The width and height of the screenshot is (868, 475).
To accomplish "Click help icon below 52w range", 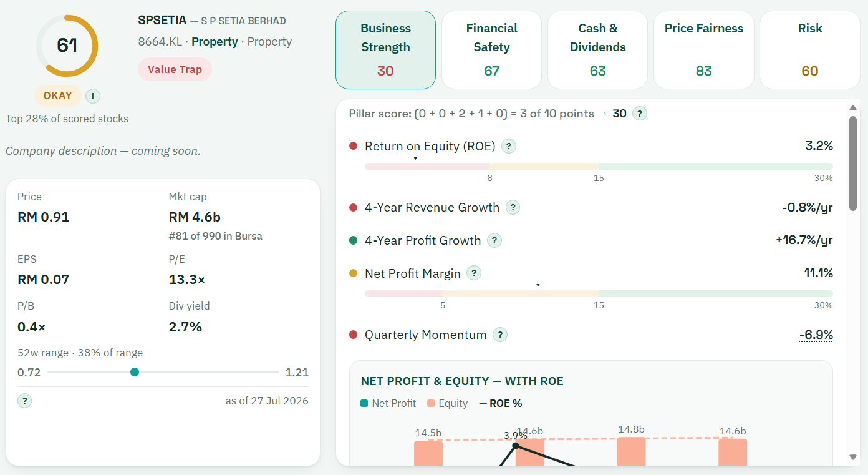I will click(x=24, y=401).
